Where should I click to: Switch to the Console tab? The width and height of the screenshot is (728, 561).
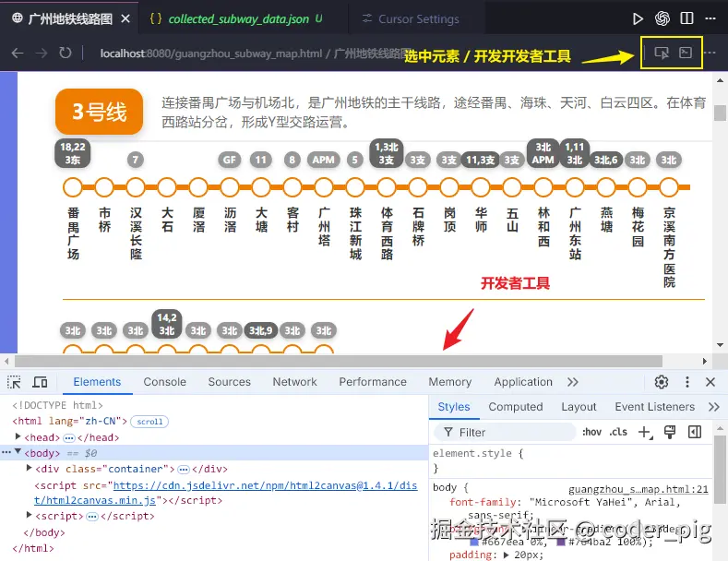[165, 382]
